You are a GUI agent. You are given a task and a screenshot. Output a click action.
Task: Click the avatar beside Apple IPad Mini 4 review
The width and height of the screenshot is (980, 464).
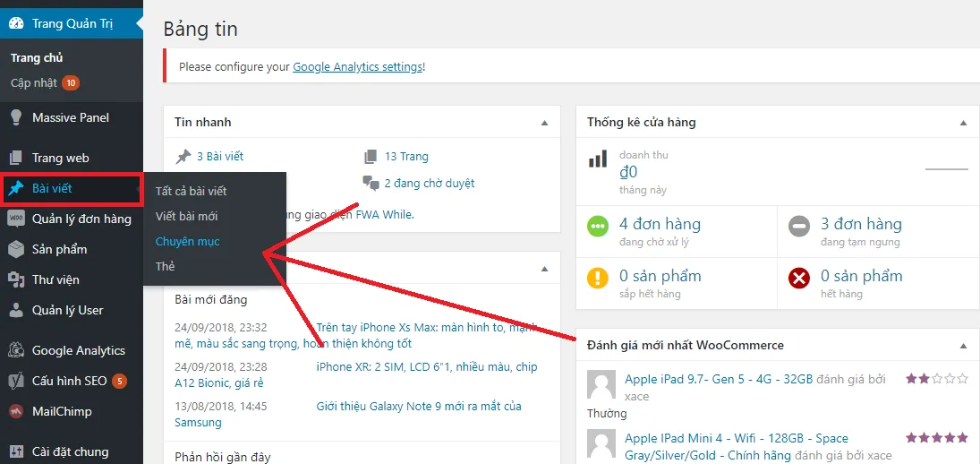coord(602,445)
